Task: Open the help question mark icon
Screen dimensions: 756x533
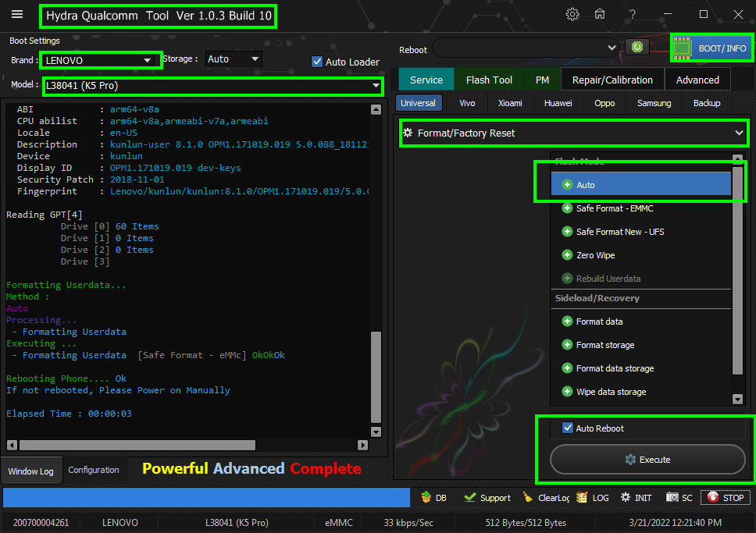Action: (x=632, y=15)
